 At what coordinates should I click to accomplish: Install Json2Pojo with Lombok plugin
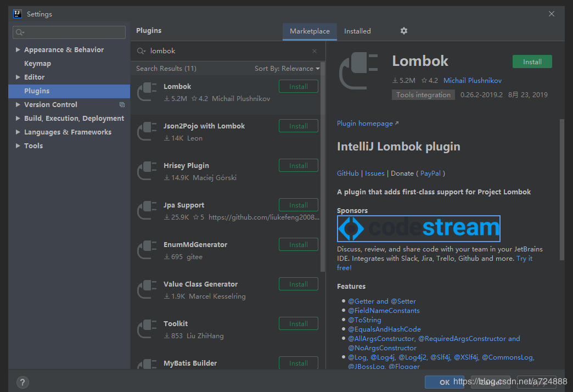[x=298, y=126]
